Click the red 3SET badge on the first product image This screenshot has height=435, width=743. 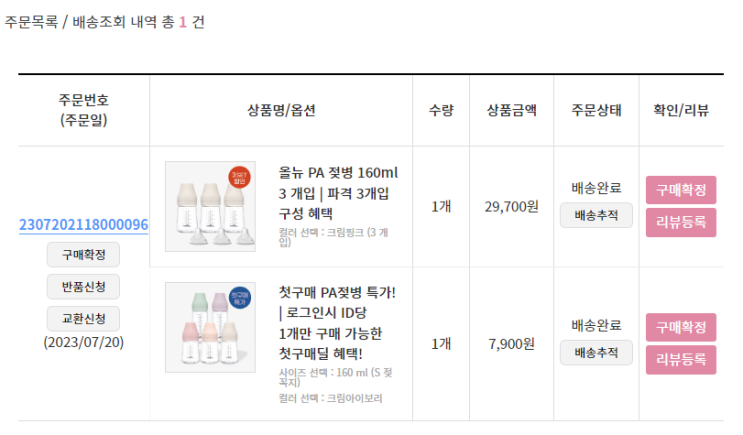tap(239, 178)
